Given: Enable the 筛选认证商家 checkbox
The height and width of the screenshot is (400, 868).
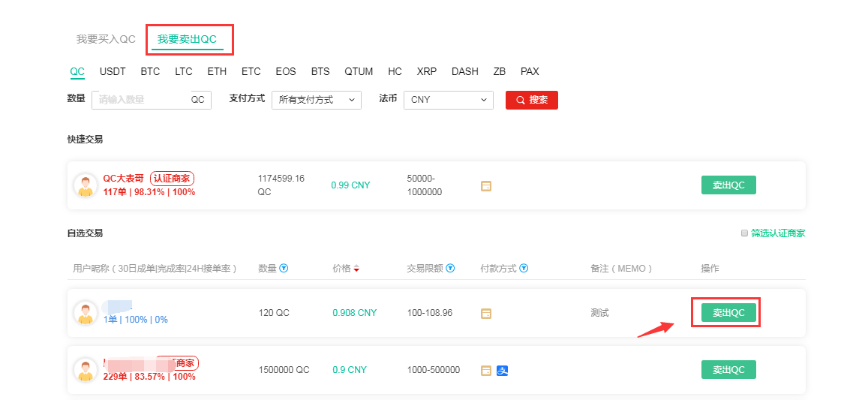Looking at the screenshot, I should pos(744,233).
